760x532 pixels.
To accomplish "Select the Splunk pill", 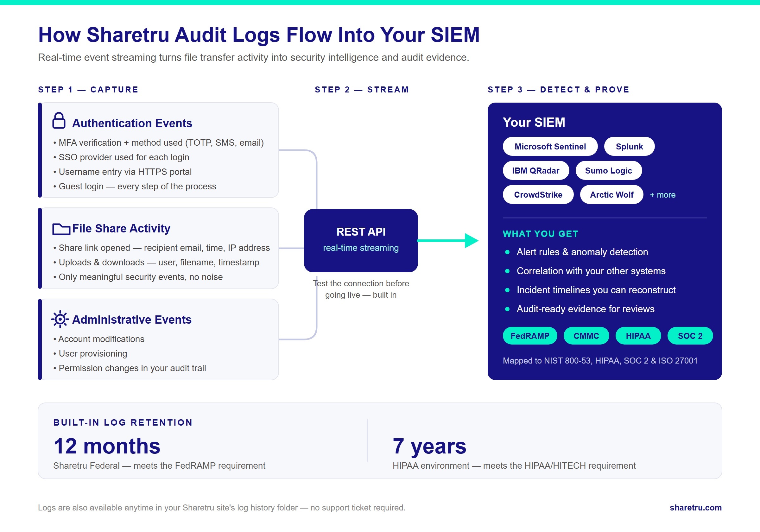I will point(629,146).
